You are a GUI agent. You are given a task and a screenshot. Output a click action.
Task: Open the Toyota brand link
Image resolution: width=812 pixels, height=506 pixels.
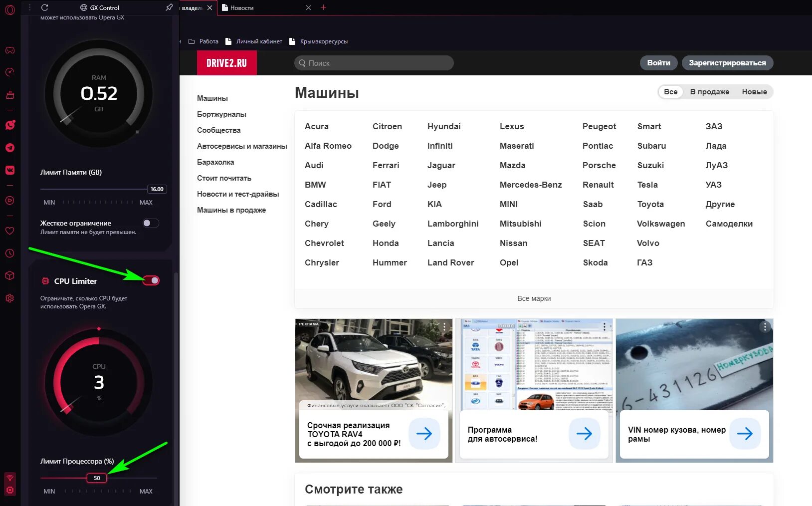pyautogui.click(x=650, y=204)
